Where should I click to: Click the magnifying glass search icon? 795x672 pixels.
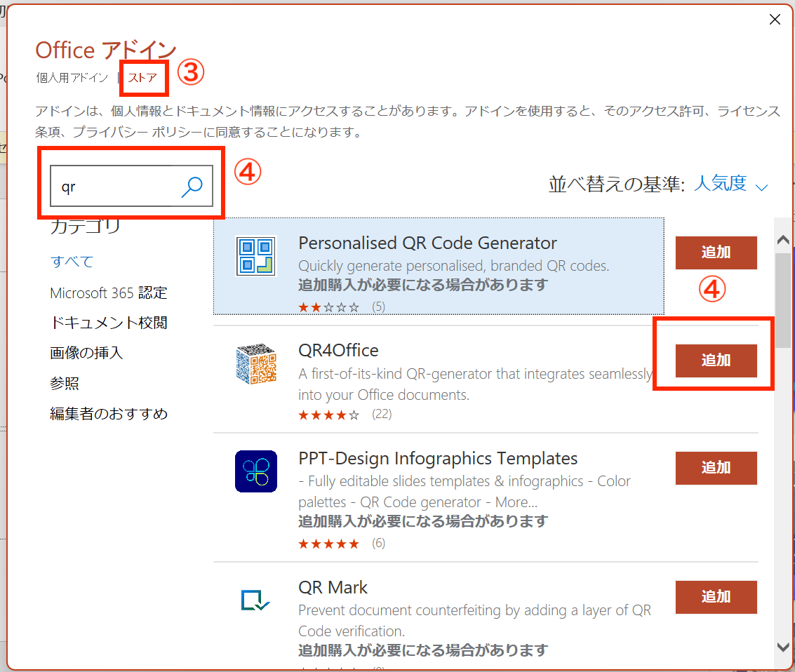[192, 187]
